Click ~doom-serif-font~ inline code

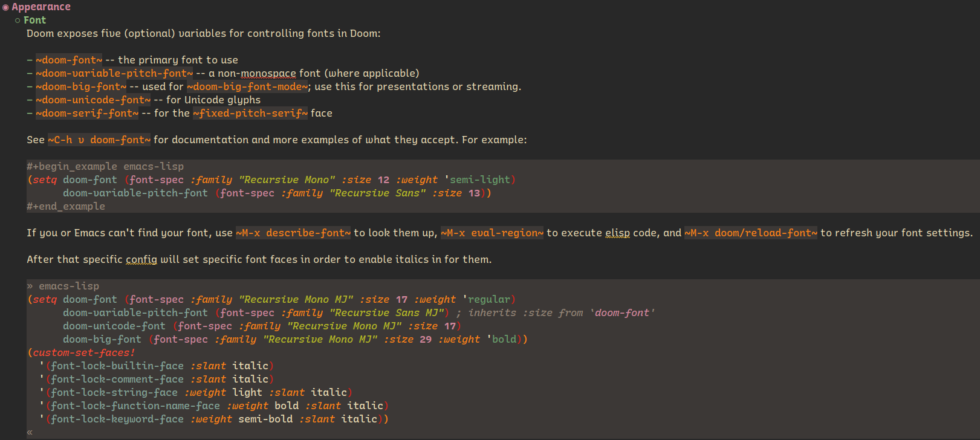point(87,113)
